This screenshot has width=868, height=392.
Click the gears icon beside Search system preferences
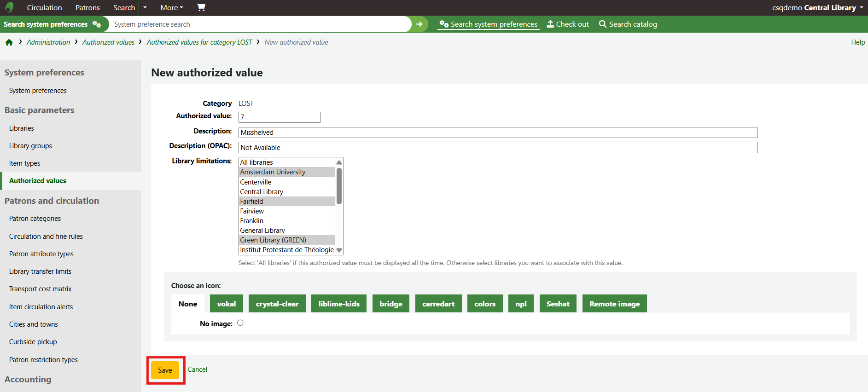click(x=97, y=24)
